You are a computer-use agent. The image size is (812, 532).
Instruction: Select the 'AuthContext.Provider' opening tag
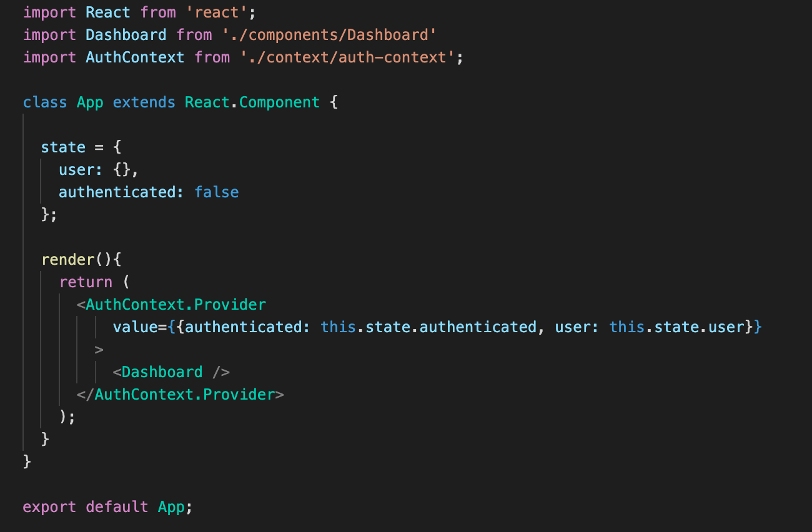[175, 304]
